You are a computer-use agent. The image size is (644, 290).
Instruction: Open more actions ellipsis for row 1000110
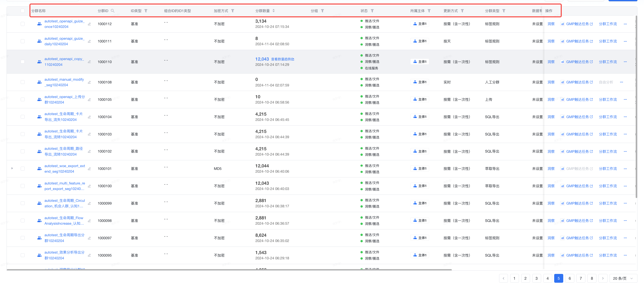click(625, 62)
